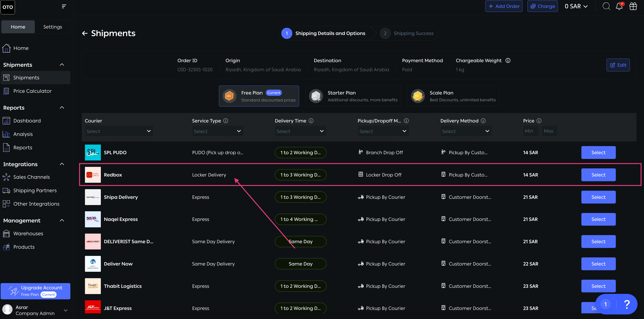
Task: Open the Analysis page
Action: pos(35,134)
